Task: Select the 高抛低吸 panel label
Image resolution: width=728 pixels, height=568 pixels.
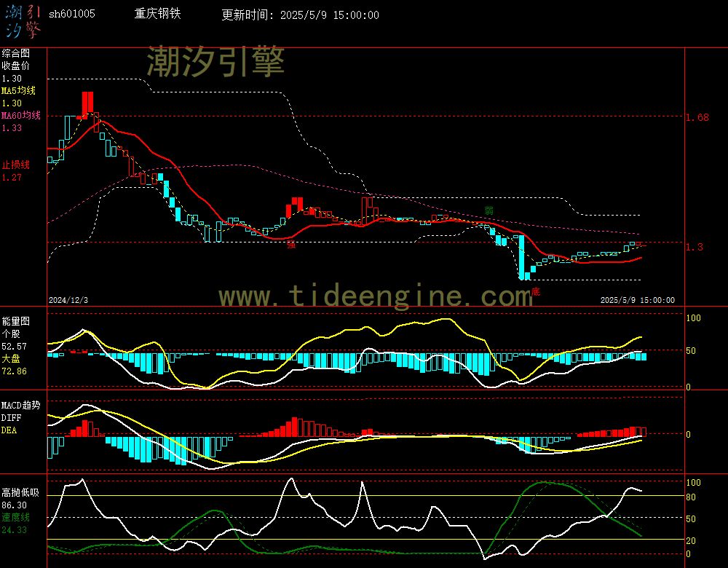Action: [21, 493]
